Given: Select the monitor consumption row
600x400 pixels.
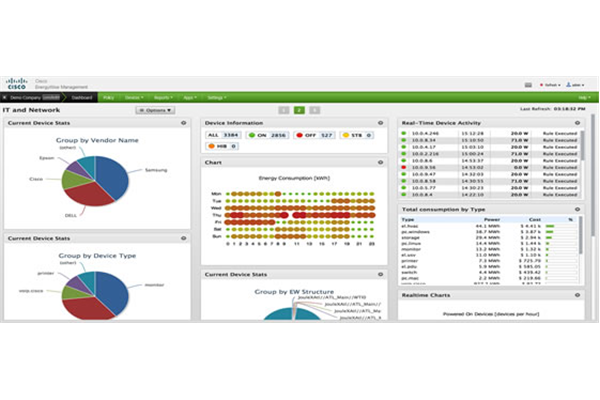Looking at the screenshot, I should pyautogui.click(x=489, y=249).
